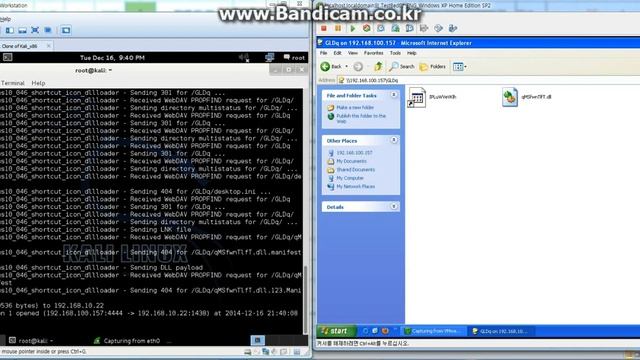Click the orange Pause VM button
The height and width of the screenshot is (360, 640).
tap(338, 28)
